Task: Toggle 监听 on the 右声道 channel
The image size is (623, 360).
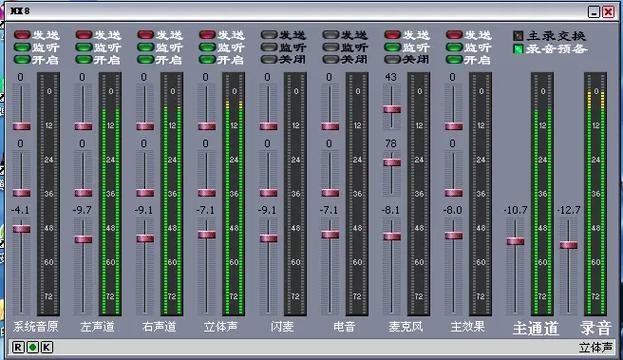Action: coord(145,47)
